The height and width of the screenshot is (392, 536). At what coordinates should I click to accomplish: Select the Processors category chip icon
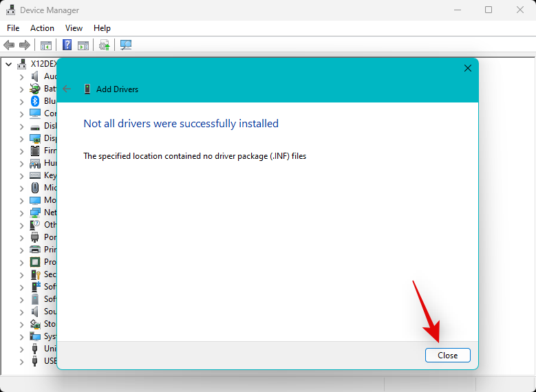[x=35, y=262]
